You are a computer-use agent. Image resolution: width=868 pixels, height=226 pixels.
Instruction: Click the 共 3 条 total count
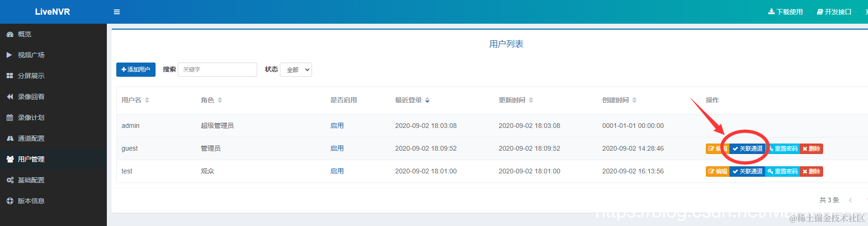coord(829,200)
